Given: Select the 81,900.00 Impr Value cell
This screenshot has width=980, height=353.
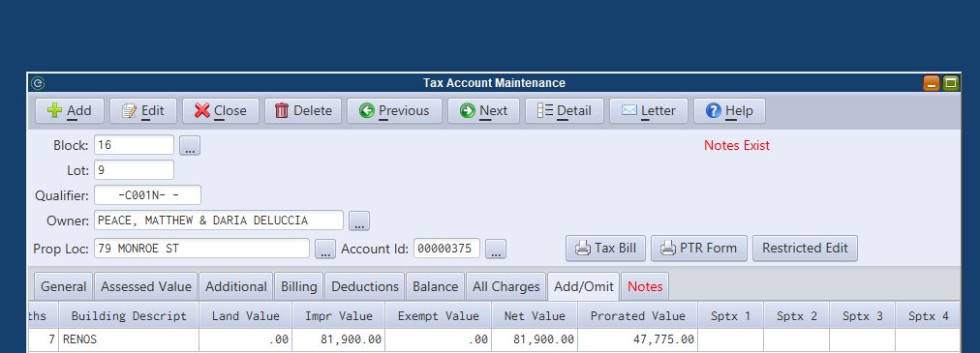Looking at the screenshot, I should click(x=339, y=339).
